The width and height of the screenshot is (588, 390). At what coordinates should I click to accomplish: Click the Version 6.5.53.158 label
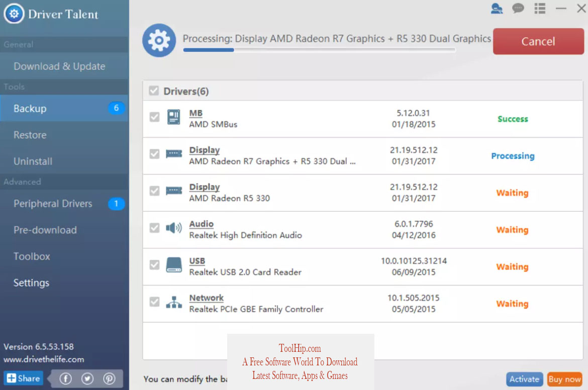[x=39, y=346]
